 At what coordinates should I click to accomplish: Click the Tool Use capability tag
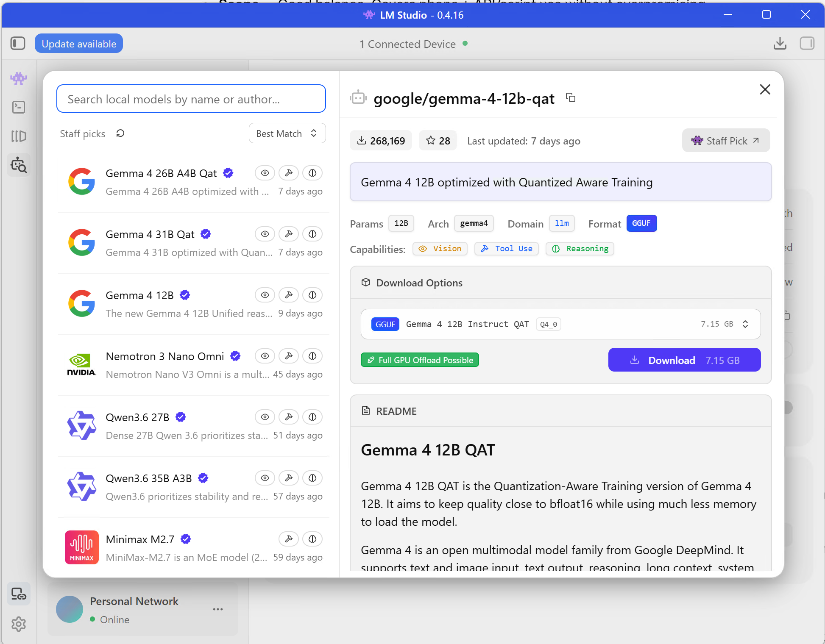[x=507, y=249]
